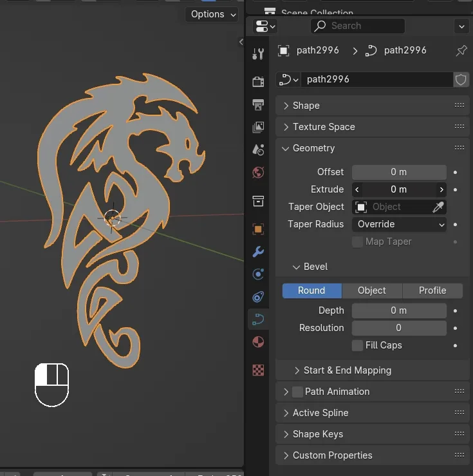This screenshot has width=473, height=476.
Task: Open the Taper Radius Override dropdown
Action: tap(399, 224)
